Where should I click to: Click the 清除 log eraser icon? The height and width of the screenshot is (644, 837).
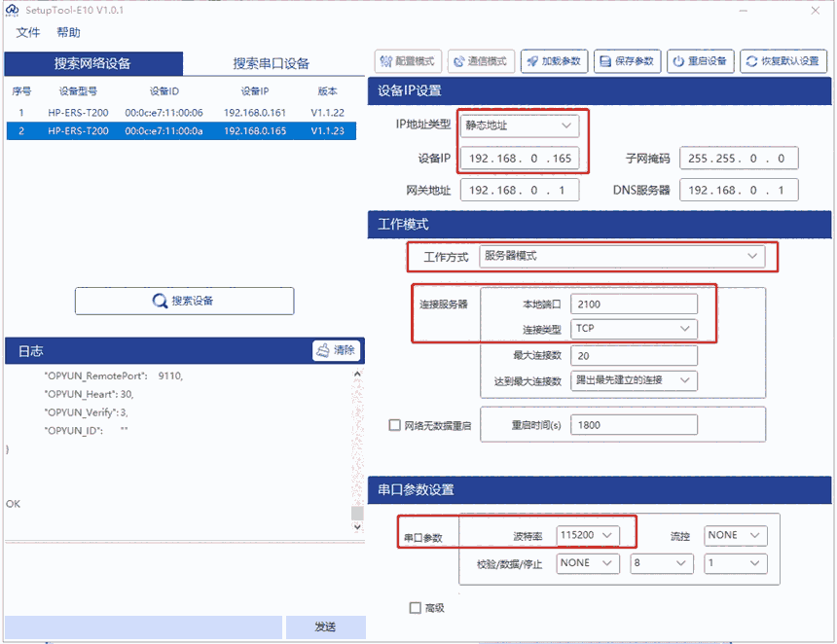click(324, 350)
